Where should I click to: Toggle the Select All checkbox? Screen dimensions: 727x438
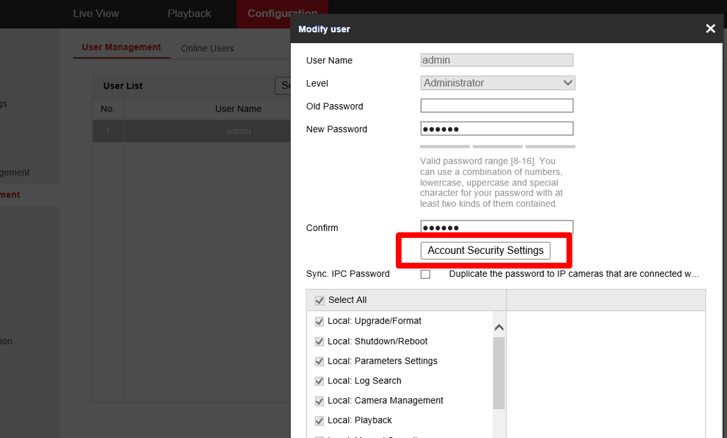tap(319, 300)
